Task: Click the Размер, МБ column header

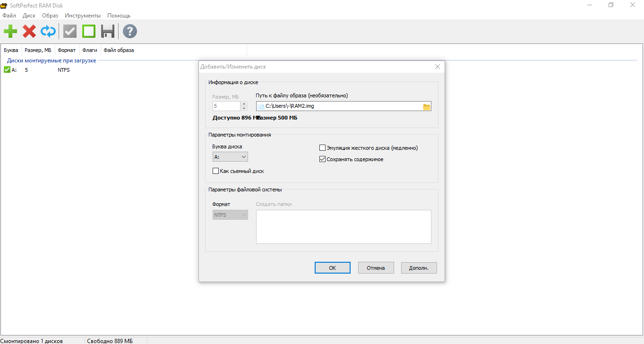Action: pyautogui.click(x=38, y=50)
